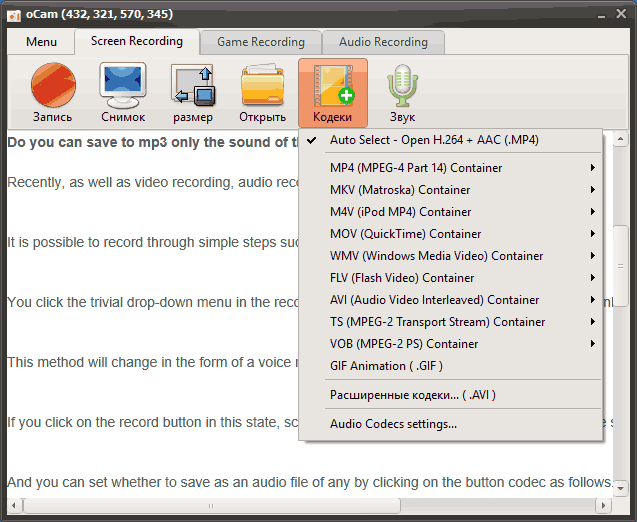Click the Кодеки codecs icon
The width and height of the screenshot is (637, 522).
tap(333, 93)
